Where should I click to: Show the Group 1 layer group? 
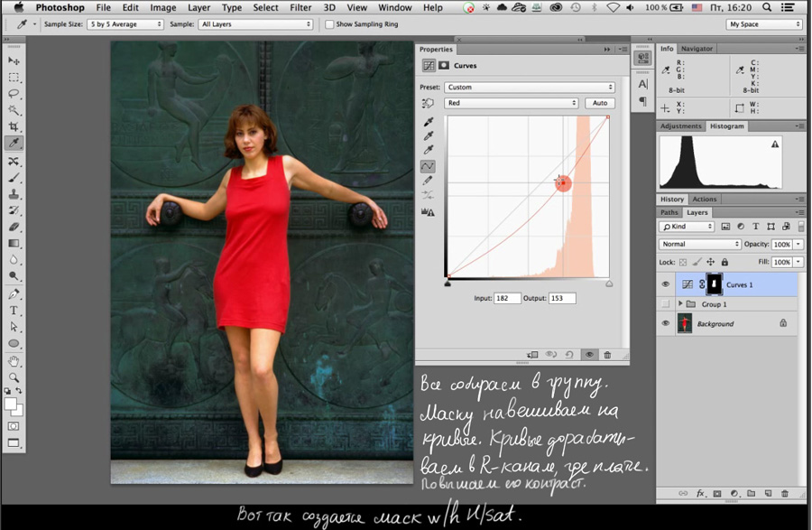[666, 304]
